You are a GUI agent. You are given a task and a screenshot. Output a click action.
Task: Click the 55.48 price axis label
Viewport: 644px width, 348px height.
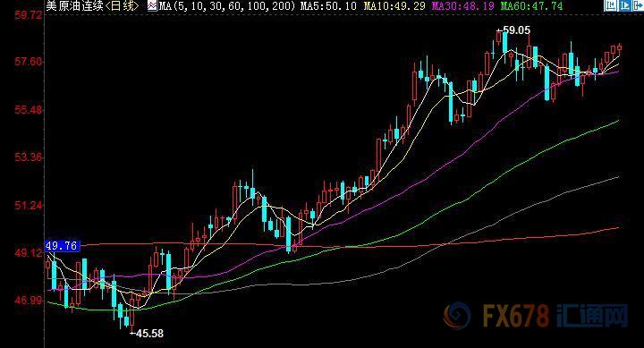tap(29, 110)
